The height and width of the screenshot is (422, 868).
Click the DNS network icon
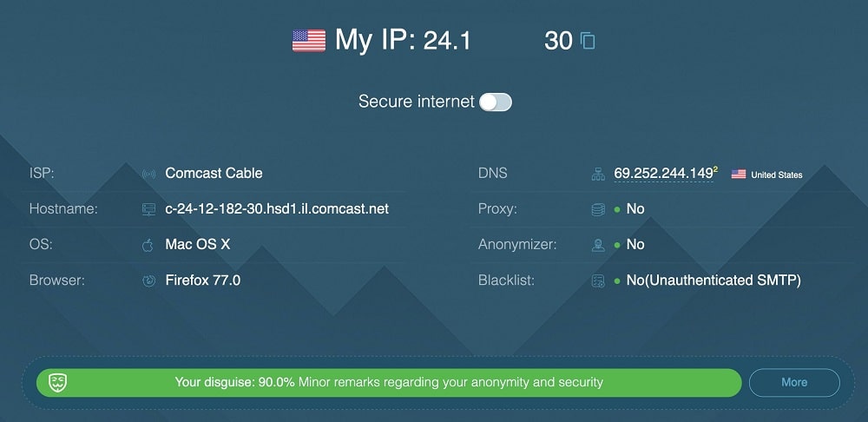pos(598,174)
